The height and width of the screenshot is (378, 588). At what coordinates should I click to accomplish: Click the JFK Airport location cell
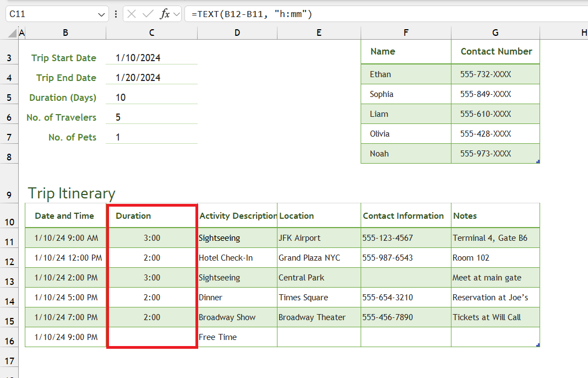319,238
